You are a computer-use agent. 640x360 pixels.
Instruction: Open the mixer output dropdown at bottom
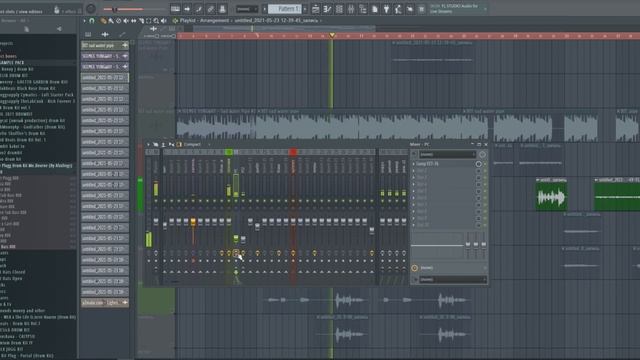coord(453,280)
